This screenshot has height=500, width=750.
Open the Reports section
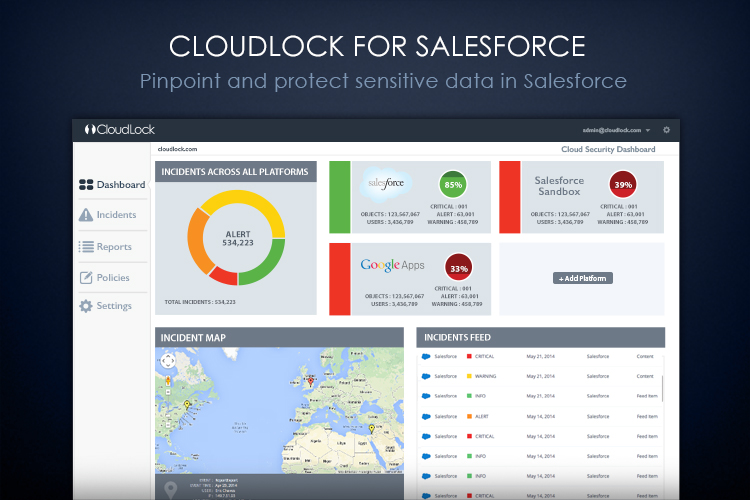(x=105, y=246)
